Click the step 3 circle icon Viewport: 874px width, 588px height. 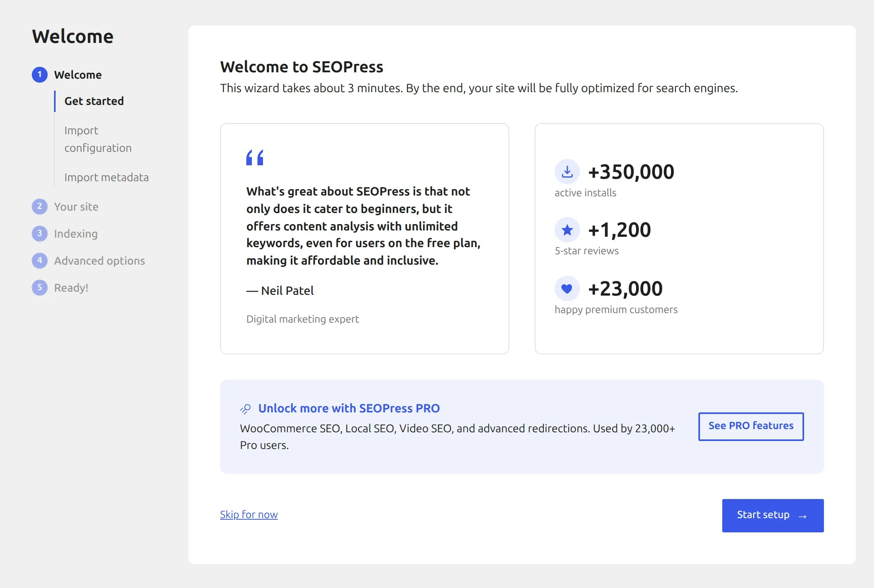[40, 234]
